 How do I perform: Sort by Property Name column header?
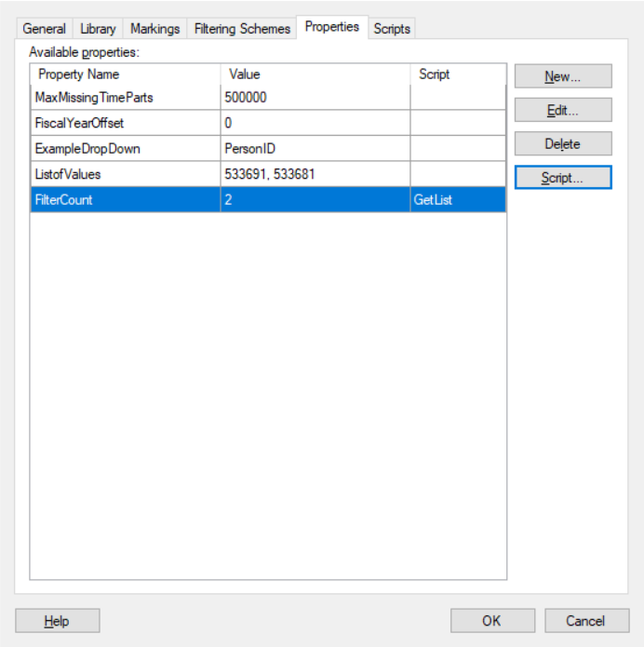pyautogui.click(x=126, y=74)
